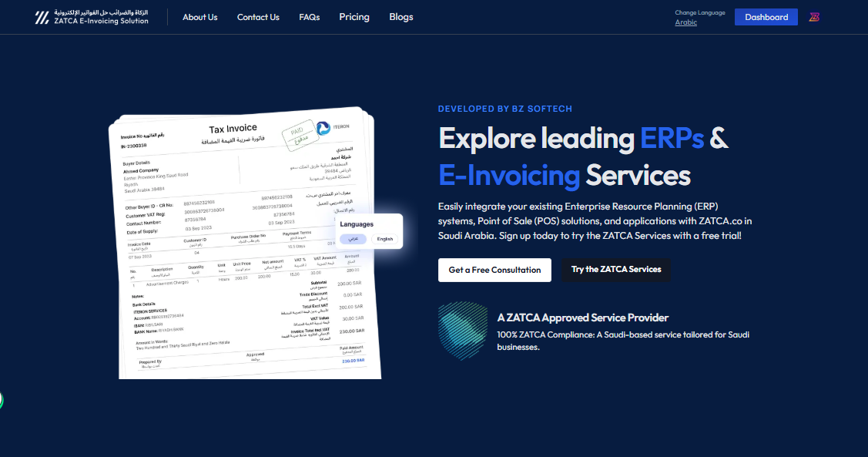Click the Languages card title

coord(357,224)
